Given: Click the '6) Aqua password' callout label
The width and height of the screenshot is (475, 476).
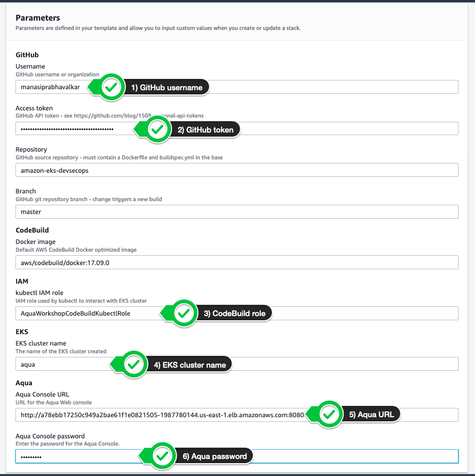Looking at the screenshot, I should coord(215,456).
